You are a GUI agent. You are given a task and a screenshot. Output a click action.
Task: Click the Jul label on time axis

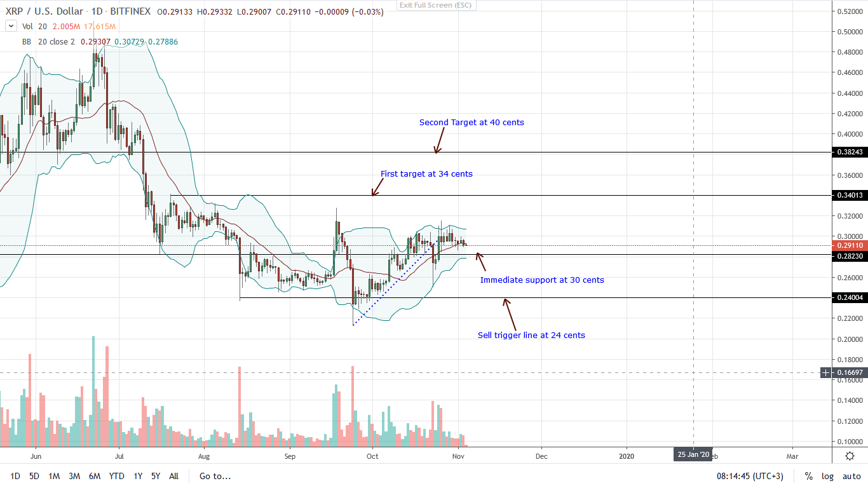[x=119, y=456]
